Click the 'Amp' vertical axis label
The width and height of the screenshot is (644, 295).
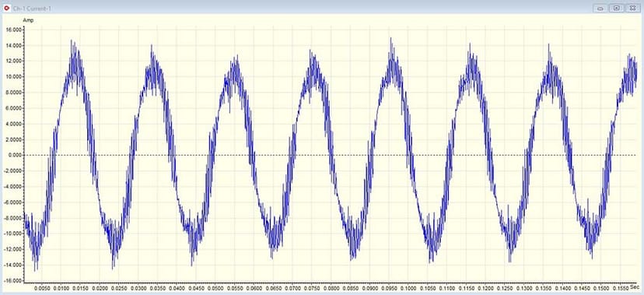pyautogui.click(x=28, y=20)
